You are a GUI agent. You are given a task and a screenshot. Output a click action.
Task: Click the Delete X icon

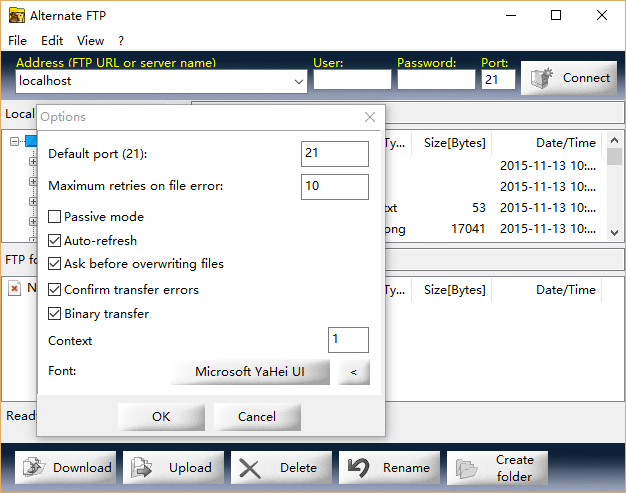pos(250,467)
